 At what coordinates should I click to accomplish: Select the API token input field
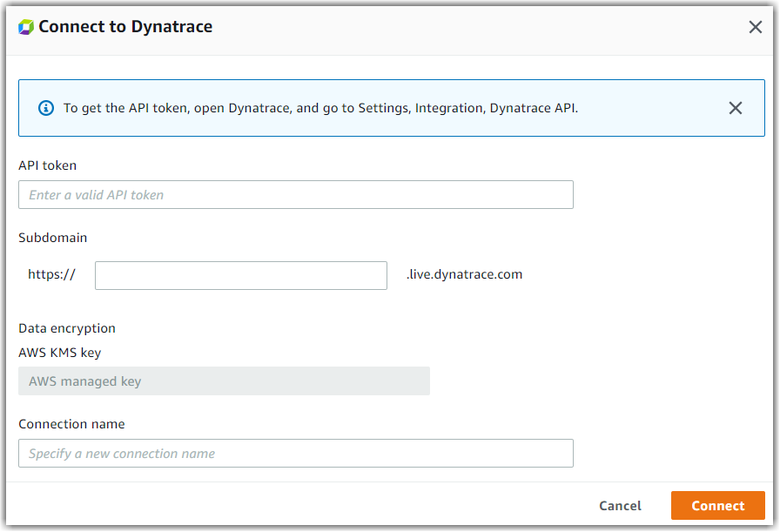tap(295, 194)
